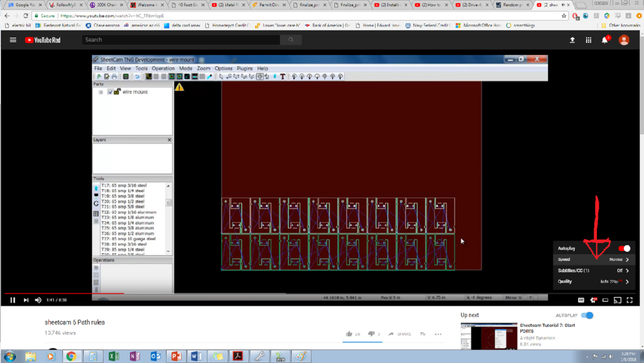Open the YouTube hamburger guide menu
The image size is (644, 363).
point(13,40)
